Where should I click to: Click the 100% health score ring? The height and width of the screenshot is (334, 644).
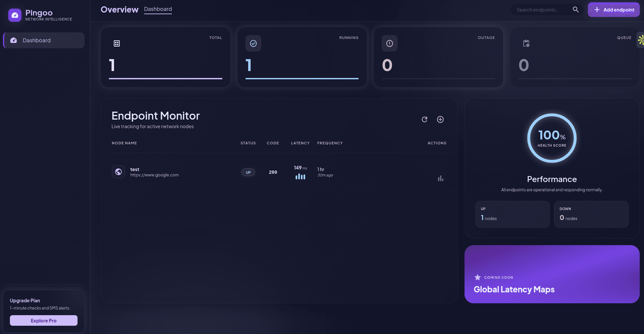pyautogui.click(x=552, y=138)
